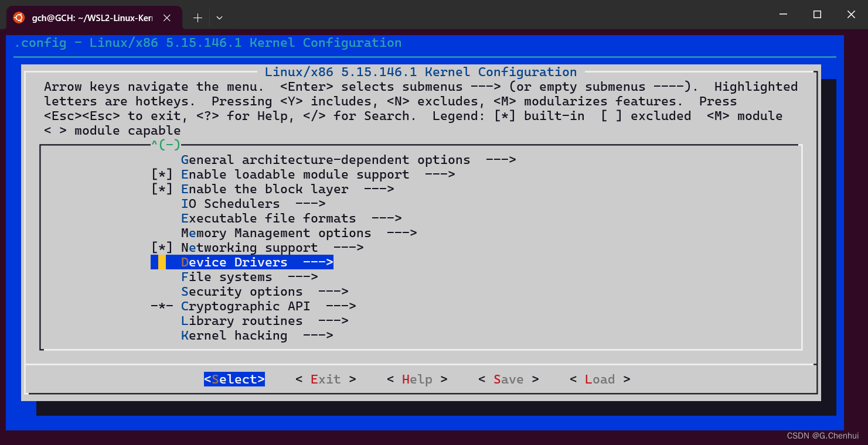The width and height of the screenshot is (868, 445).
Task: Toggle Networking support checkbox
Action: (x=162, y=248)
